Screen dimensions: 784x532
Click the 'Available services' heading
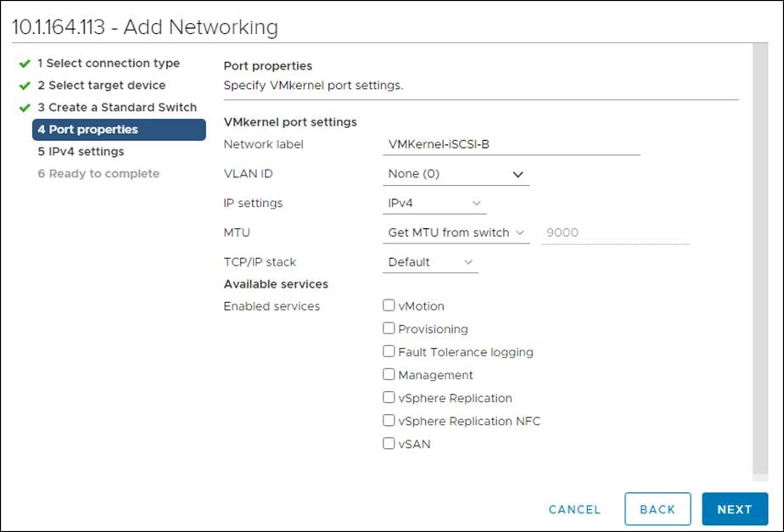click(x=276, y=284)
